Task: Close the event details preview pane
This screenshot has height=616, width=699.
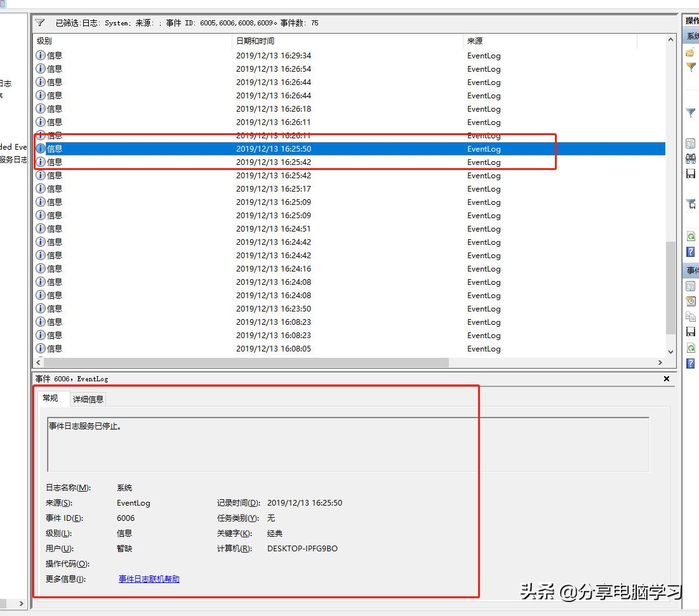Action: click(666, 379)
